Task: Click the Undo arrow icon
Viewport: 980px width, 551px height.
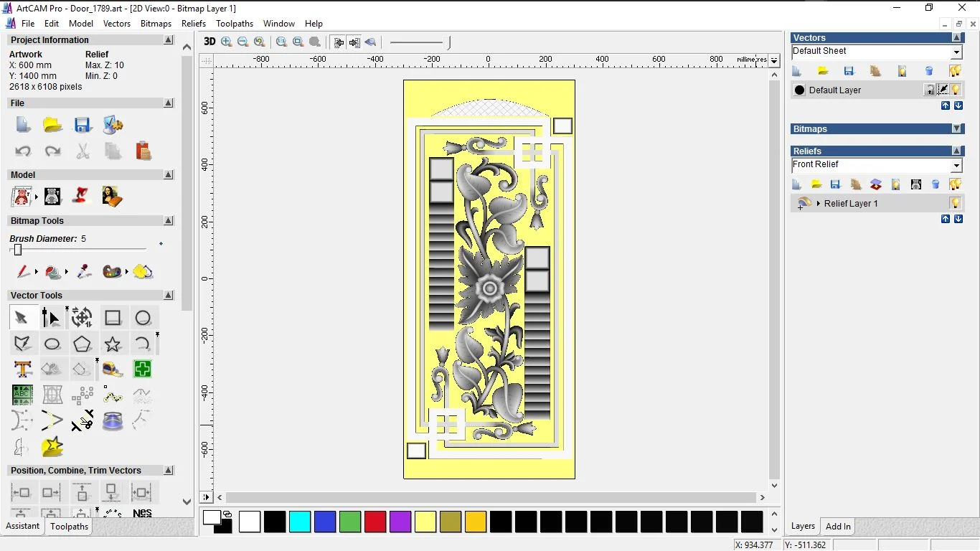Action: (x=23, y=151)
